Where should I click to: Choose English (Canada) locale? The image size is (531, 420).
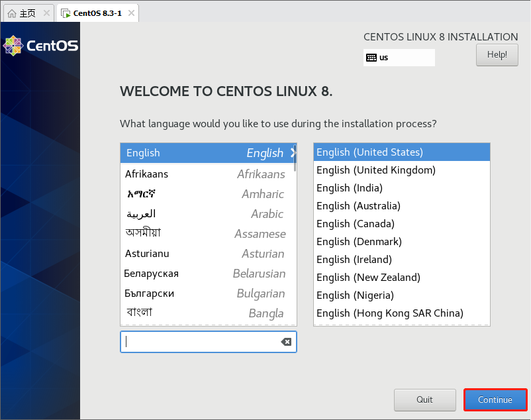click(x=402, y=224)
